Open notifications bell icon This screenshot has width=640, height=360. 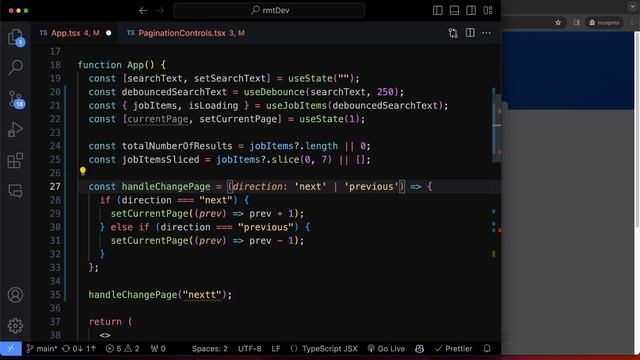click(x=487, y=349)
